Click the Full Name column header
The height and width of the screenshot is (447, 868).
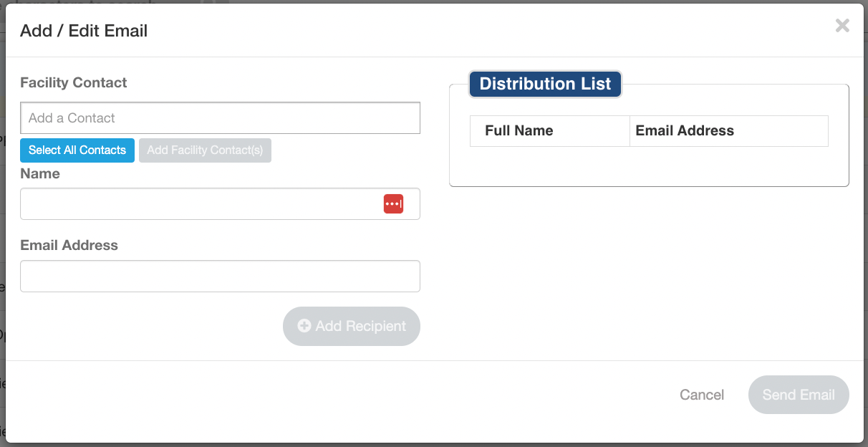point(519,131)
